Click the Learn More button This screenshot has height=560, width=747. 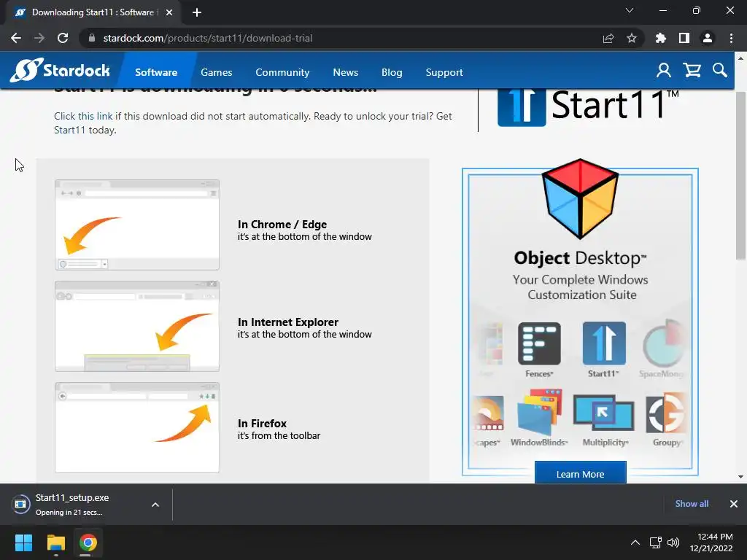click(x=580, y=474)
